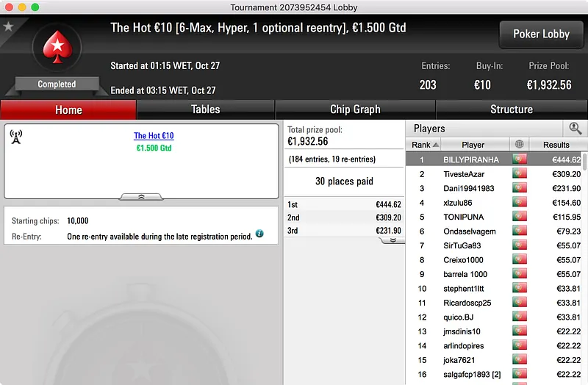
Task: Click the re-entry info icon
Action: [x=259, y=234]
